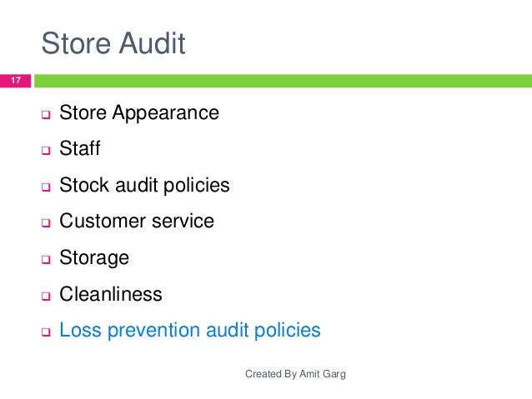Select the Stock audit policies text
The image size is (532, 399).
pos(144,186)
